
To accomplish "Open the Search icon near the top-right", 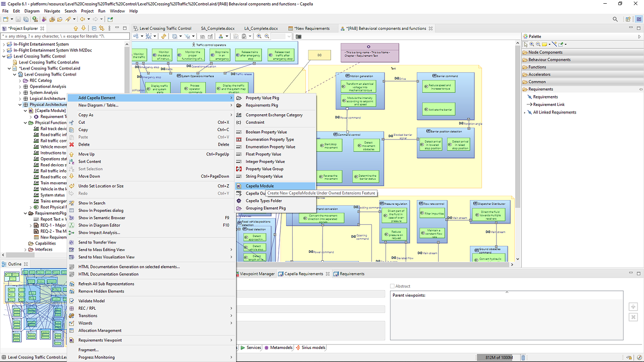I will point(615,19).
